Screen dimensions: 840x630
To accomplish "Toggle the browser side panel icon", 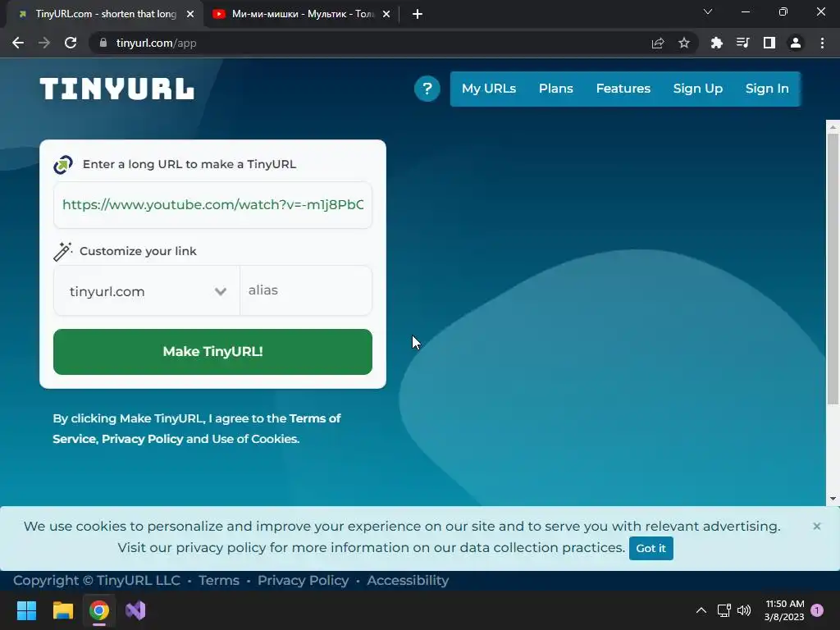I will coord(769,43).
